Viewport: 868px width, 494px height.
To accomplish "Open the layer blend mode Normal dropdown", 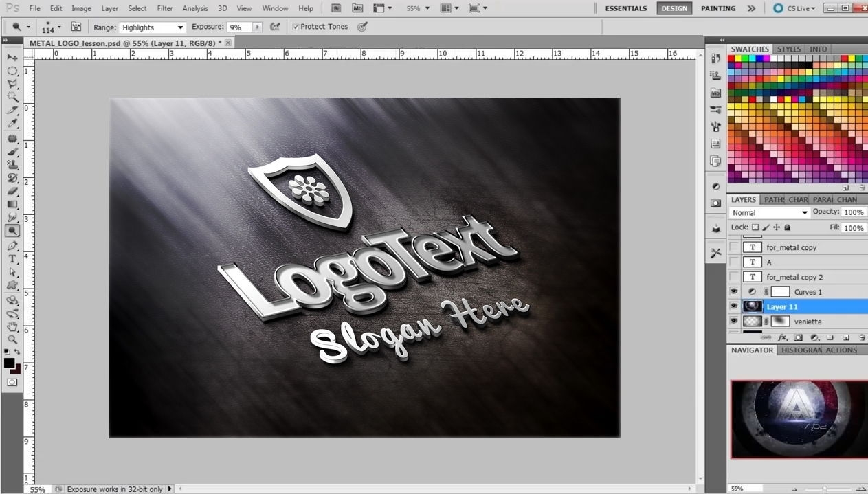I will point(770,213).
